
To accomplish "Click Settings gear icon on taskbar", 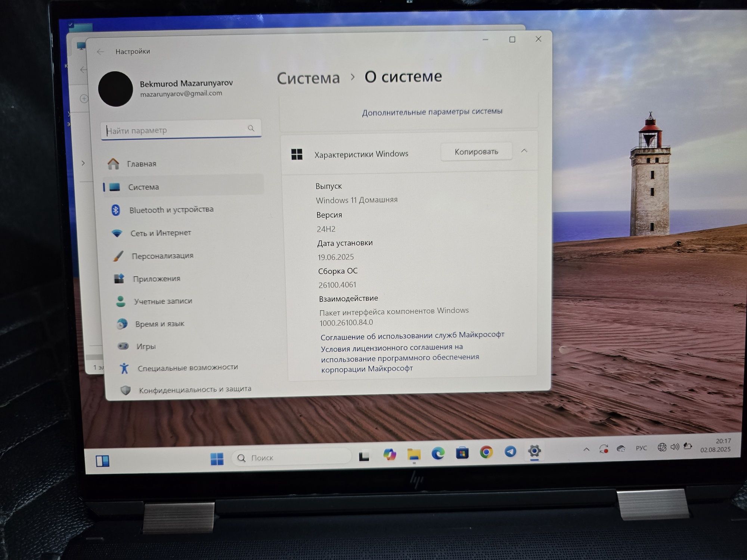I will [x=534, y=451].
